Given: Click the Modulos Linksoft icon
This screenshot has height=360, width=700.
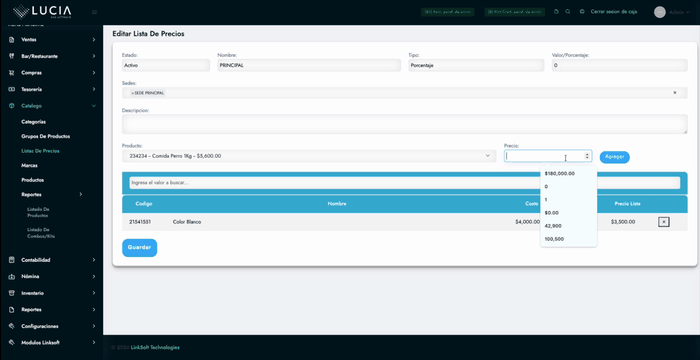Looking at the screenshot, I should tap(12, 343).
